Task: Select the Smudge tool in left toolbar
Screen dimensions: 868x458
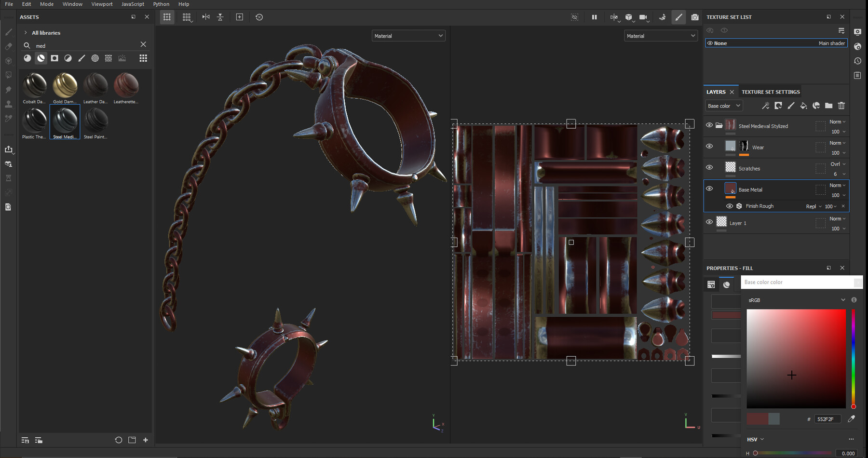Action: pos(9,90)
